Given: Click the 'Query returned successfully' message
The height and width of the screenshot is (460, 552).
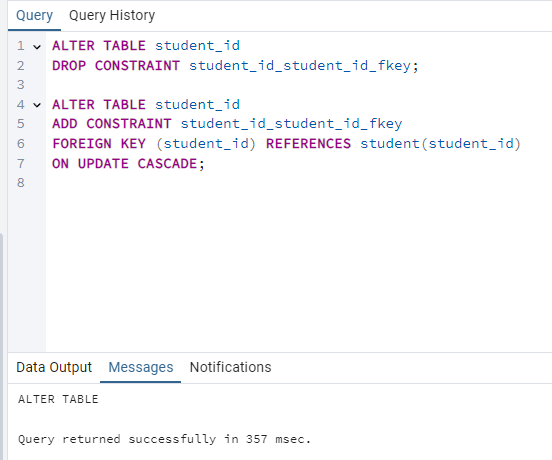Looking at the screenshot, I should [x=164, y=439].
